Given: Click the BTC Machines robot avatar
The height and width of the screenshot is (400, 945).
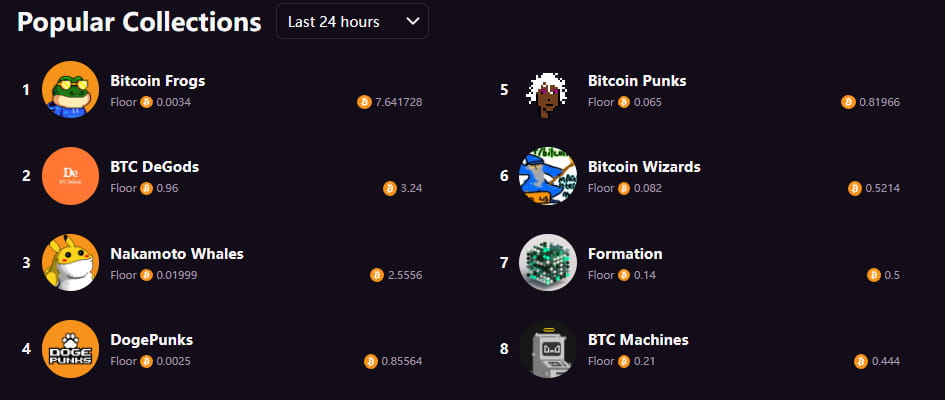Looking at the screenshot, I should pos(548,349).
